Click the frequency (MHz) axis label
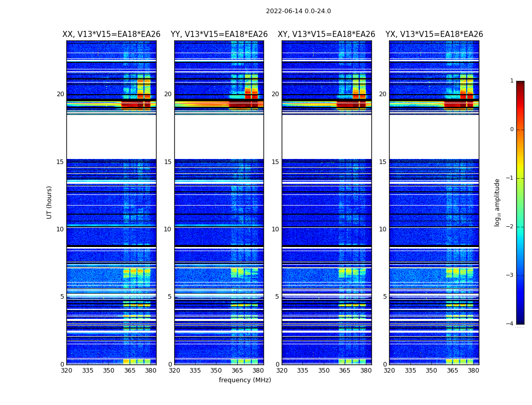This screenshot has height=405, width=532. [245, 380]
